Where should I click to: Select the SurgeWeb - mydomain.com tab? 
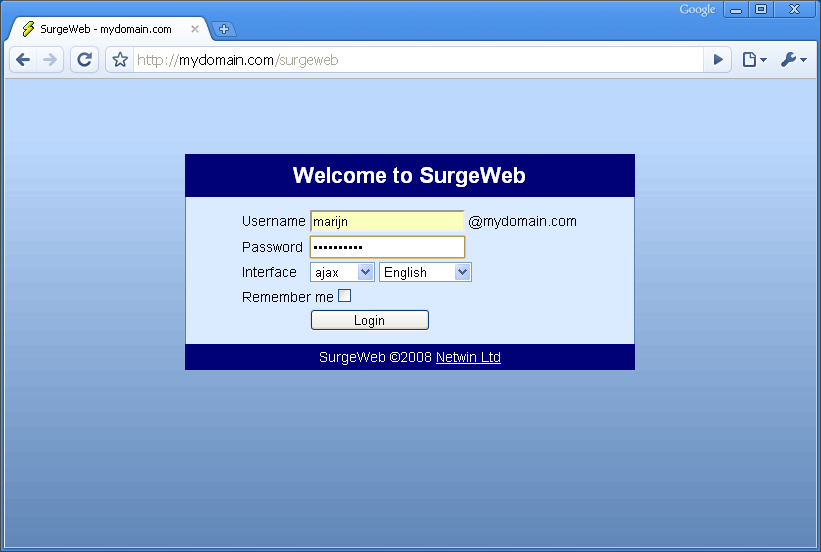click(105, 29)
